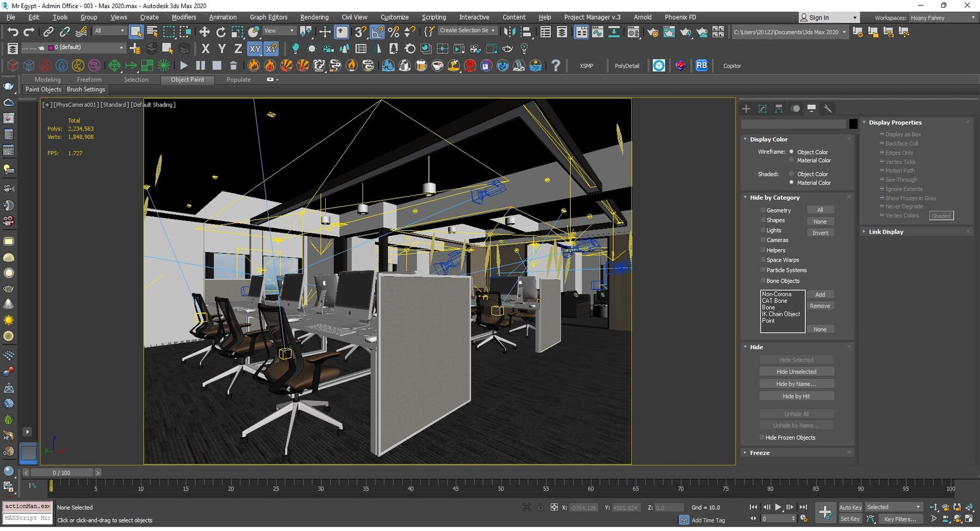The width and height of the screenshot is (980, 531).
Task: Select Object Color radio for Shaded display
Action: point(791,174)
